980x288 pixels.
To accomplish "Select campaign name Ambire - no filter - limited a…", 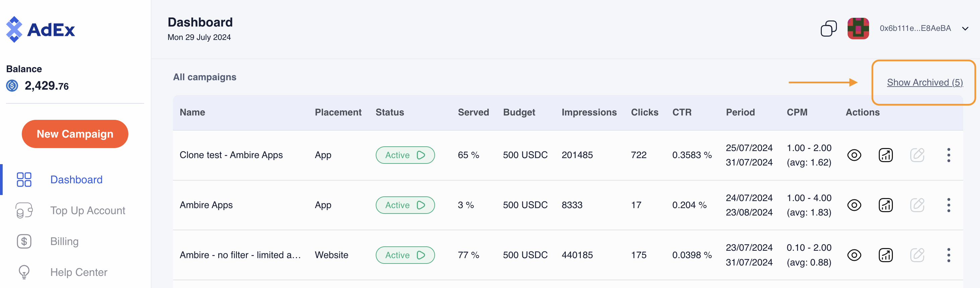I will pos(240,255).
